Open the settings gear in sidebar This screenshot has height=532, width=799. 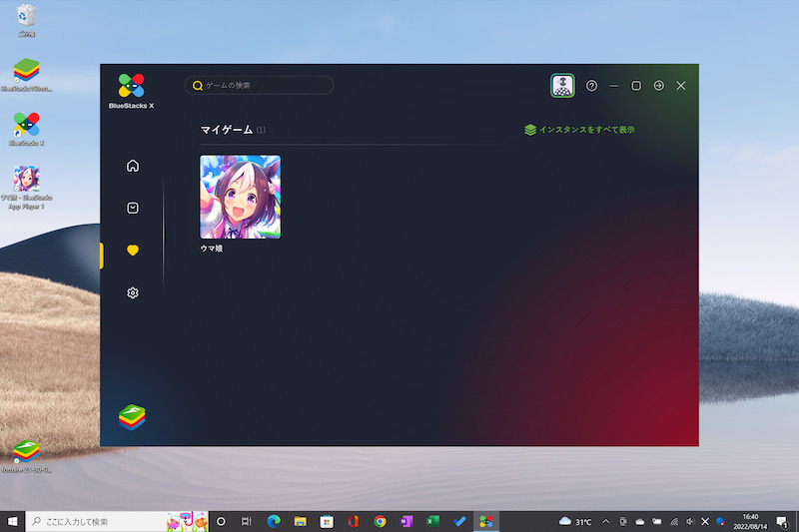coord(133,293)
